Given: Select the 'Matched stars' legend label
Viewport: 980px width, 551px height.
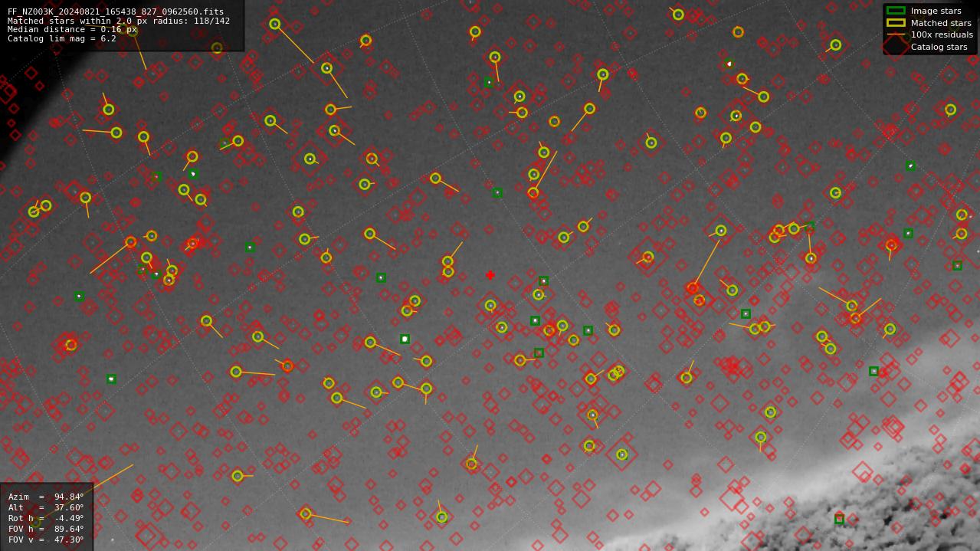Looking at the screenshot, I should (941, 23).
